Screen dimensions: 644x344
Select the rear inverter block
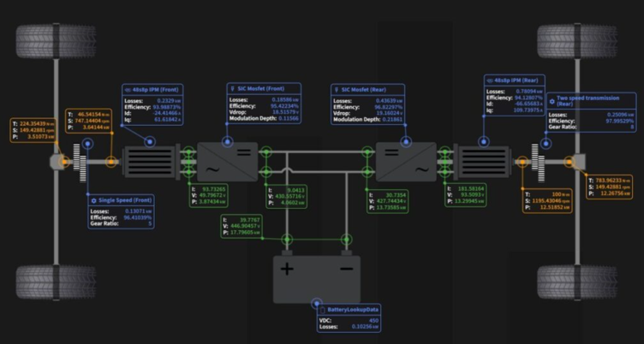406,162
